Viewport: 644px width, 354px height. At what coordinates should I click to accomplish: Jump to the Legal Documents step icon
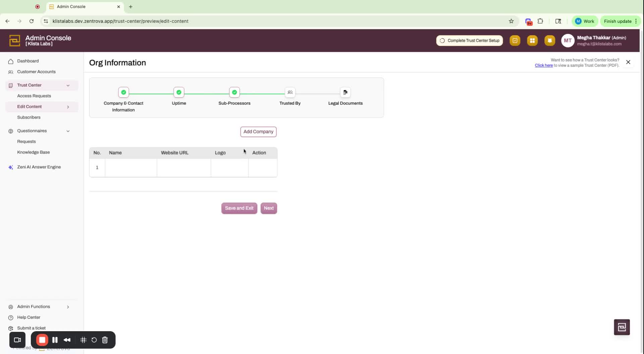point(345,92)
